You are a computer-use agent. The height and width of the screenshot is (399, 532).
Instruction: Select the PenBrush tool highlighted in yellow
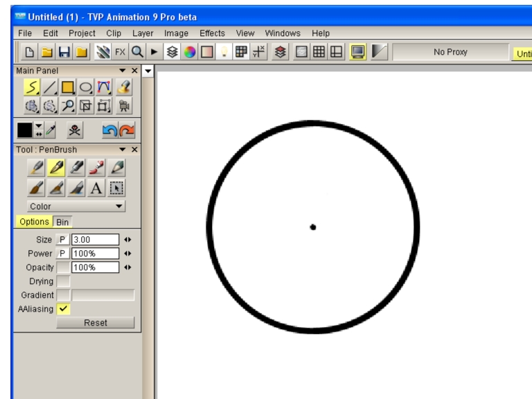coord(56,167)
